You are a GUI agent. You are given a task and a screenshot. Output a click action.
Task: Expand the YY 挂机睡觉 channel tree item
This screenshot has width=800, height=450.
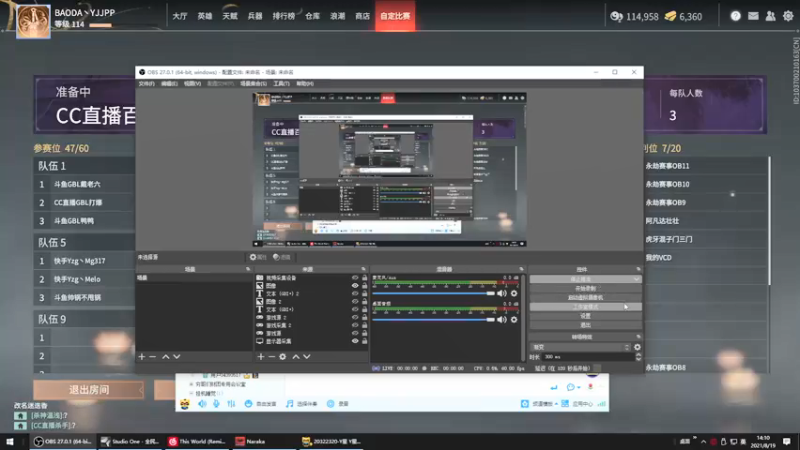(191, 393)
